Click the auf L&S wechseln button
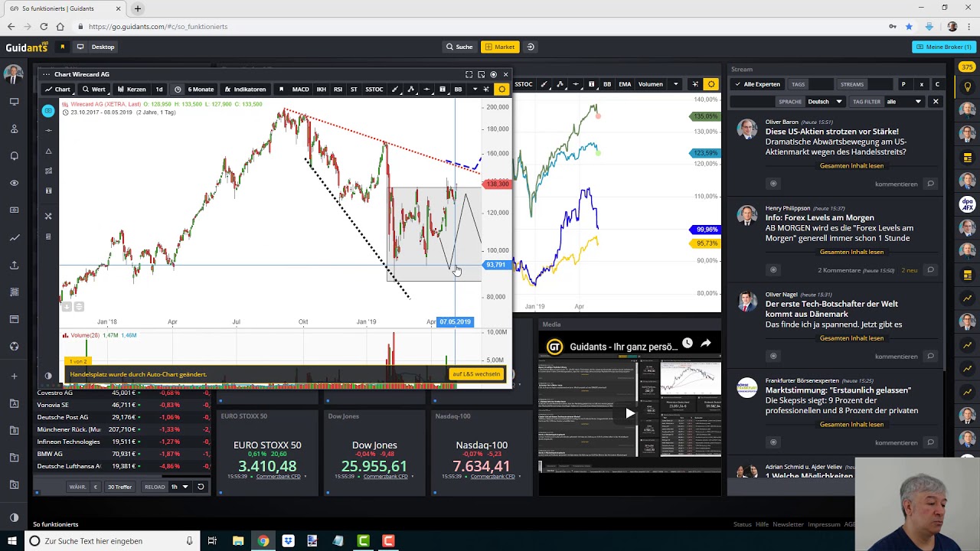Image resolution: width=980 pixels, height=551 pixels. click(476, 374)
